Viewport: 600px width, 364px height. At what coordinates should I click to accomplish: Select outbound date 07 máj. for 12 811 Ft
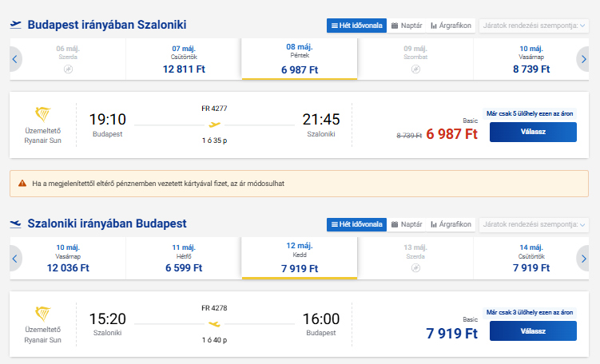tap(184, 59)
